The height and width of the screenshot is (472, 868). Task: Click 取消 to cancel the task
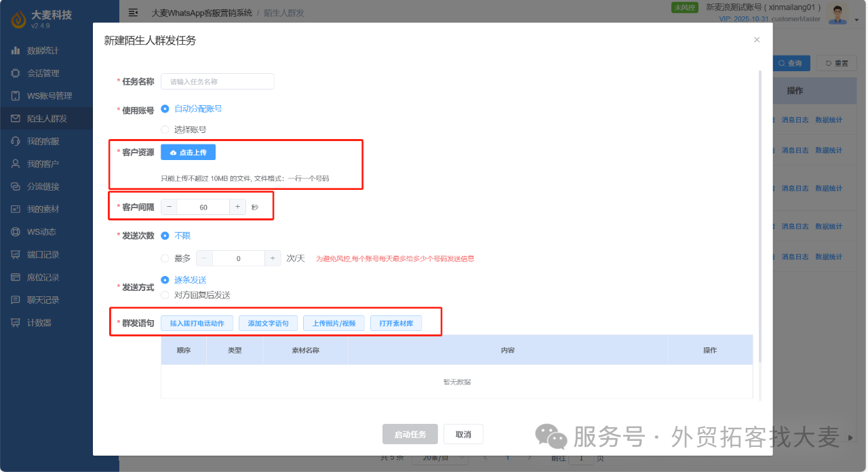click(x=463, y=434)
